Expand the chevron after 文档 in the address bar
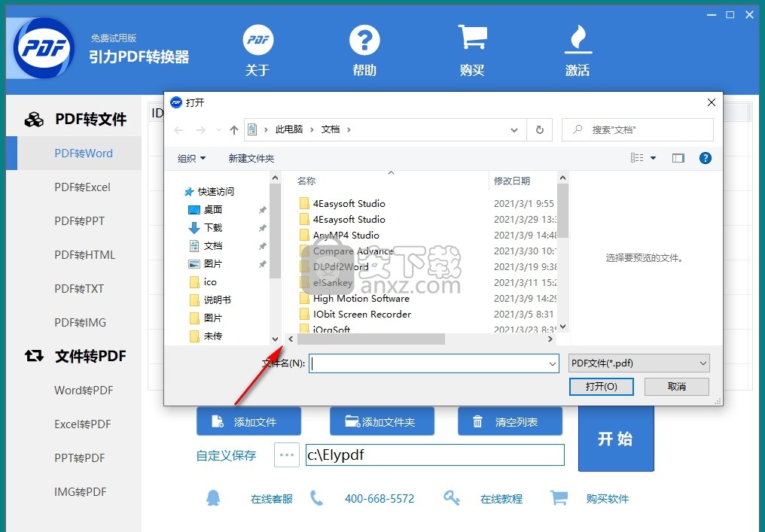The width and height of the screenshot is (765, 532). (x=349, y=129)
